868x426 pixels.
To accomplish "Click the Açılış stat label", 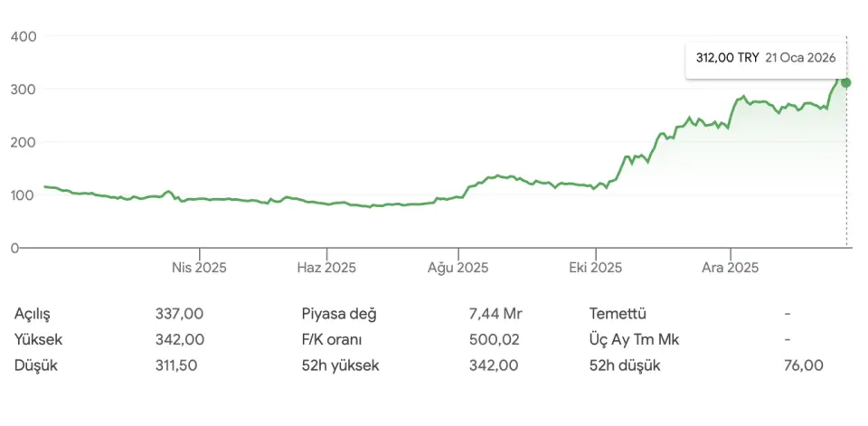I will click(x=33, y=314).
